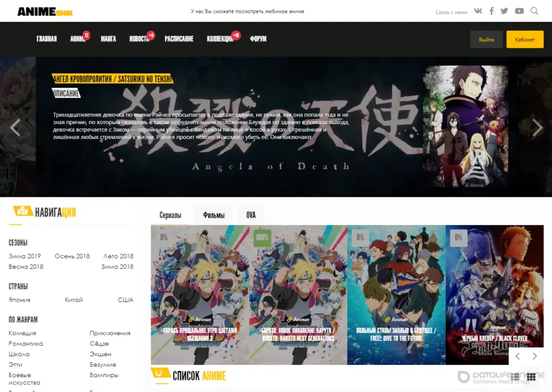Show next slide in hero banner

click(537, 127)
